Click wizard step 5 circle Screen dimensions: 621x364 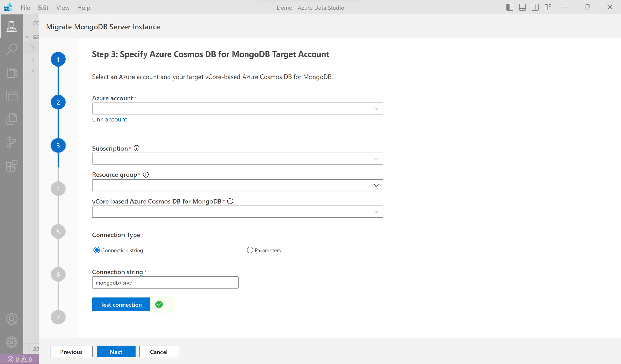click(x=58, y=232)
